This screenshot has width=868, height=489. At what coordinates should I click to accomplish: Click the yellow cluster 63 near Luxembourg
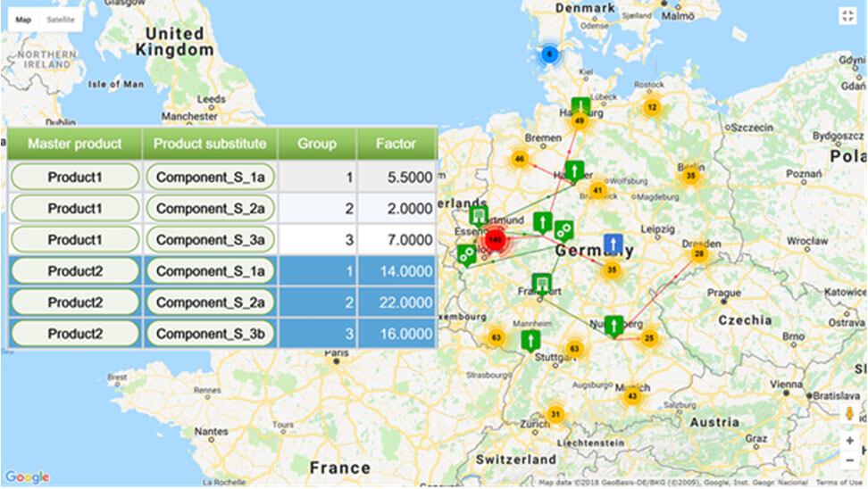[x=496, y=337]
